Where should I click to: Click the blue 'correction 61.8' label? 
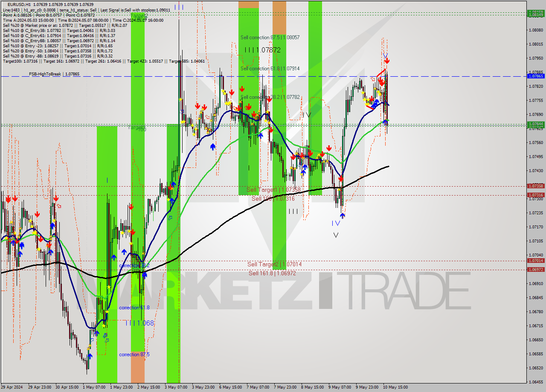point(134,308)
